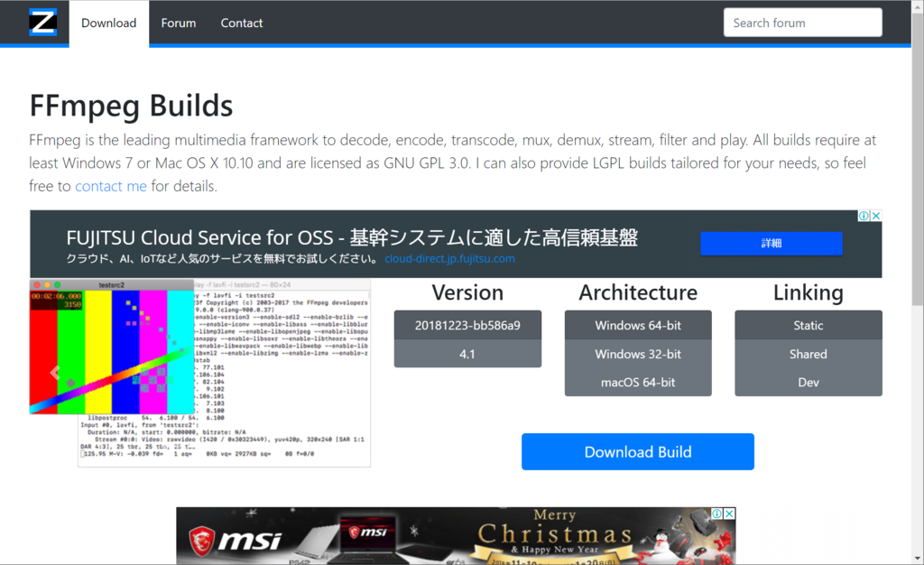
Task: Click the Download Build button
Action: [638, 452]
